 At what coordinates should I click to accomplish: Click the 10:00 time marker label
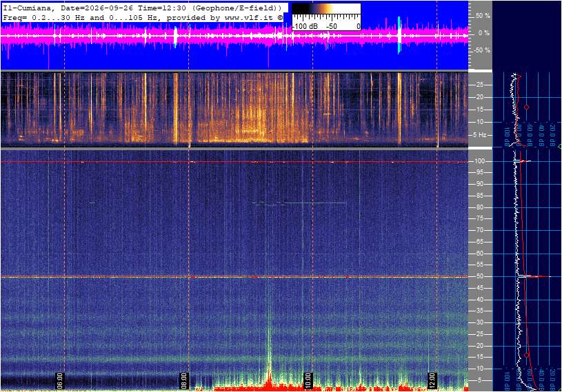(x=308, y=380)
